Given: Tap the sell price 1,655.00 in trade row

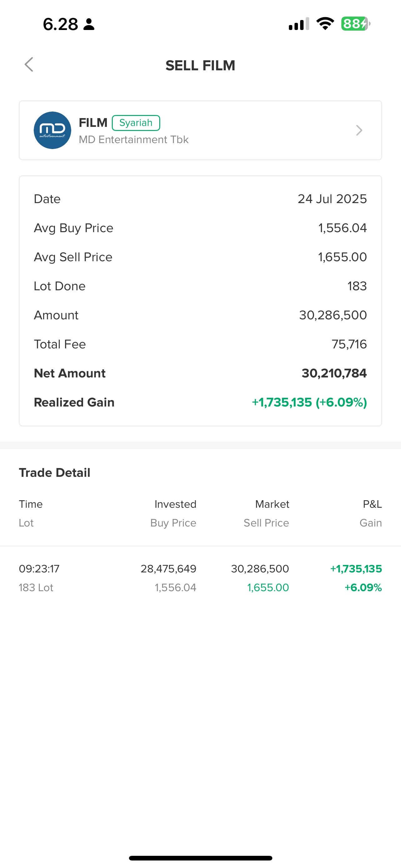Looking at the screenshot, I should coord(268,588).
